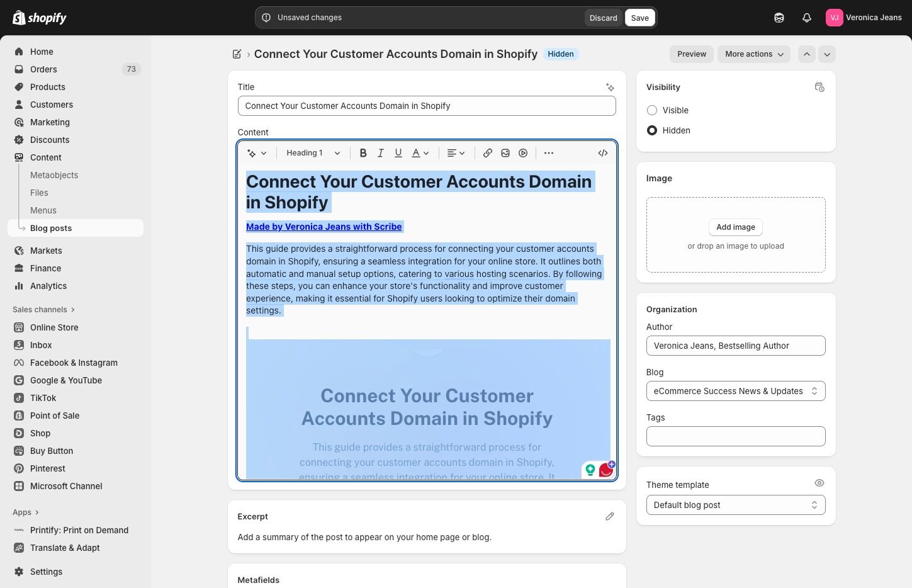
Task: Select the Visible radio option
Action: click(652, 110)
